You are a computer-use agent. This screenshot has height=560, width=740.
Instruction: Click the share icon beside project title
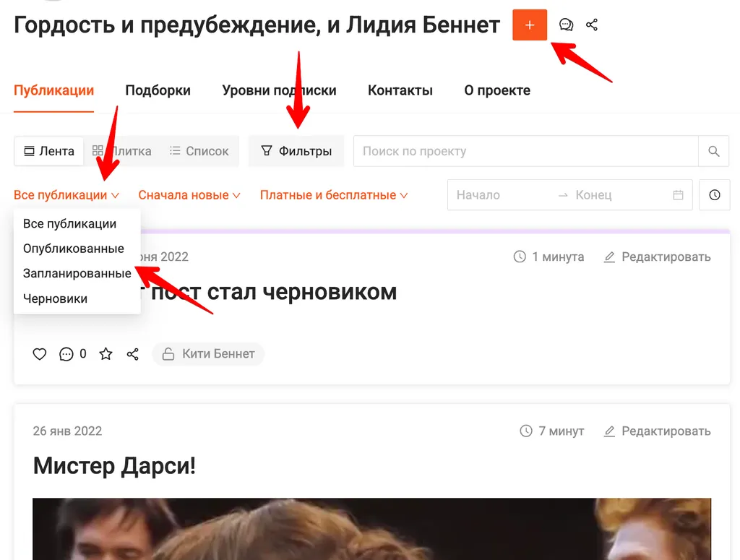click(x=592, y=25)
